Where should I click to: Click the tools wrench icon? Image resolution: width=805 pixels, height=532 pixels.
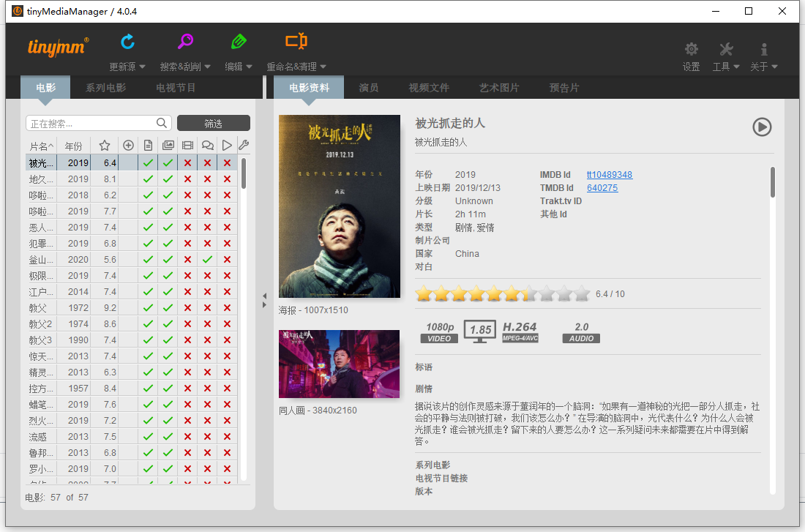[x=725, y=49]
